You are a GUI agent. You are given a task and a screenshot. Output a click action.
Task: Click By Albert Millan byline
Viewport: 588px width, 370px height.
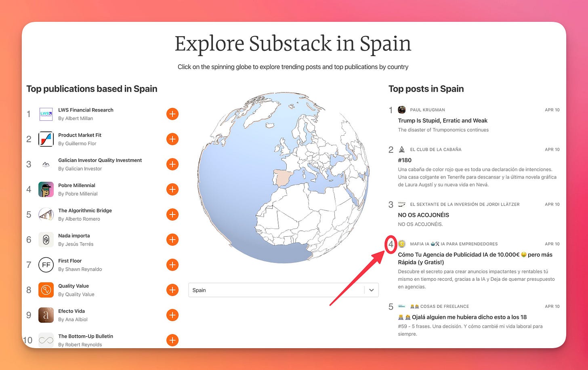(x=76, y=118)
